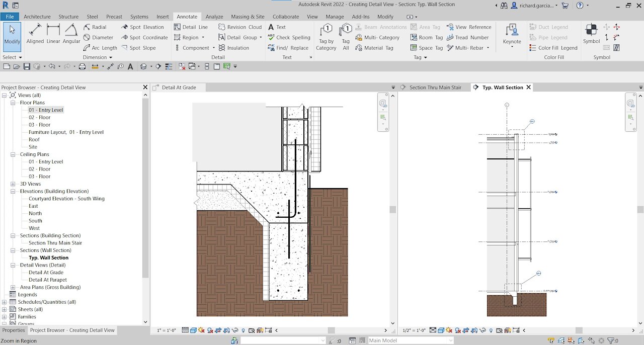644x345 pixels.
Task: Open the Massing & Site tab
Action: click(248, 17)
